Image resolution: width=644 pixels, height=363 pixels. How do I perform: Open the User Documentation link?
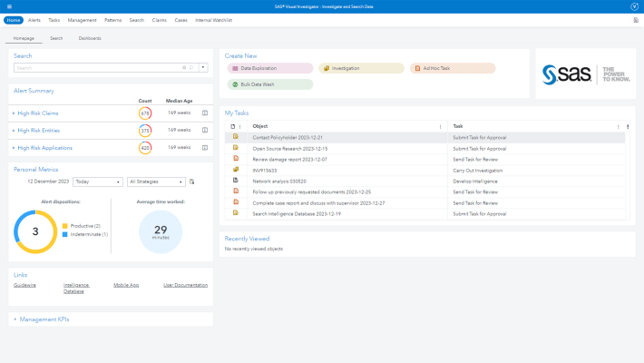tap(185, 285)
